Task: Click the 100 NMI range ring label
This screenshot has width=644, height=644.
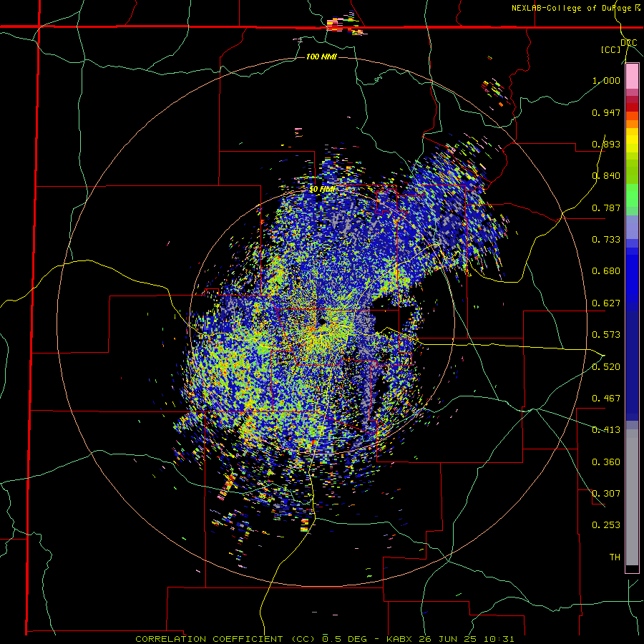Action: click(x=321, y=57)
